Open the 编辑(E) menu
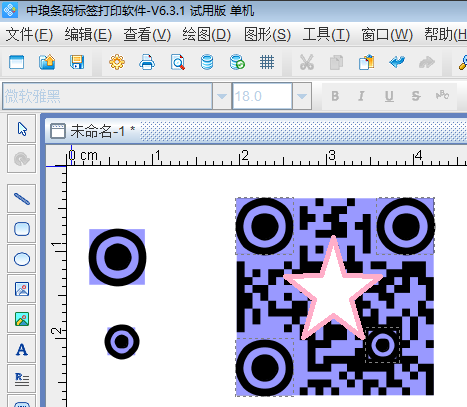 click(88, 35)
